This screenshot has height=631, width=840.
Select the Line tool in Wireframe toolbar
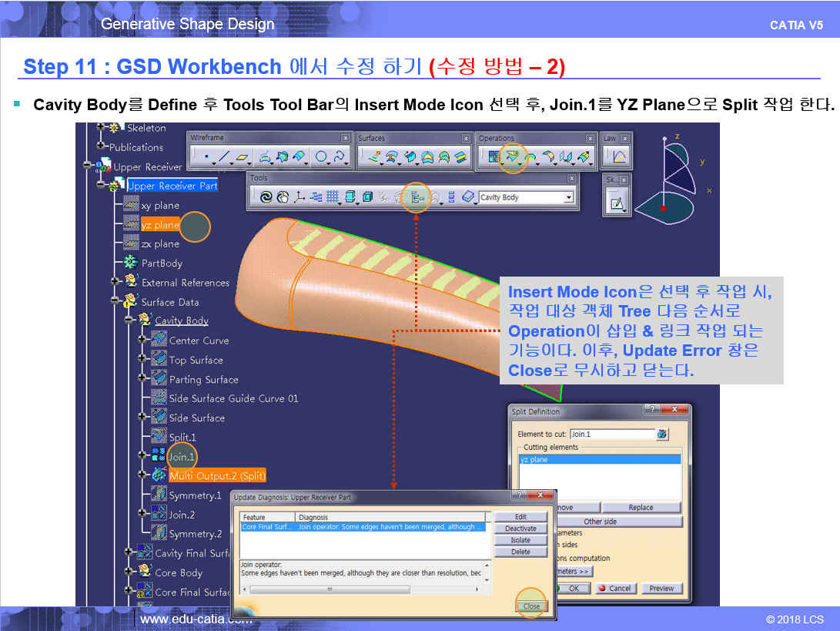tap(223, 157)
